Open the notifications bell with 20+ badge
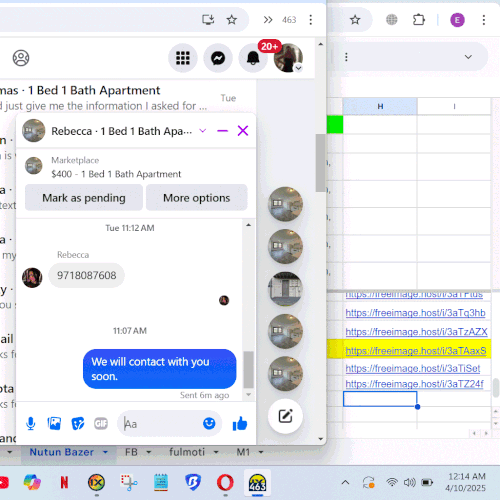Viewport: 500px width, 500px height. point(253,58)
